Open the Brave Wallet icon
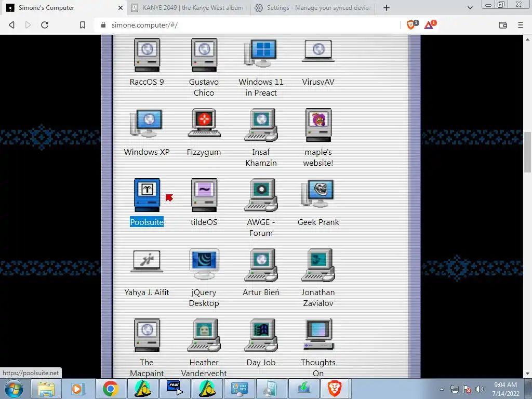This screenshot has height=399, width=532. coord(503,25)
